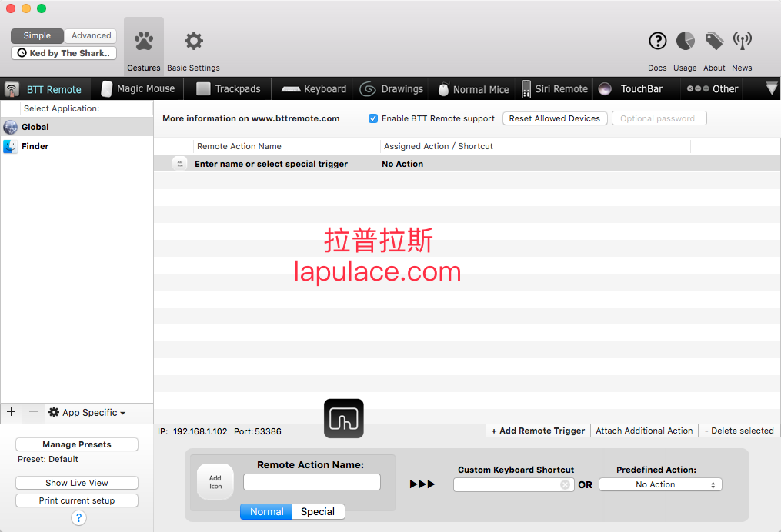Click the 'No Action' cell in the table
The height and width of the screenshot is (532, 781).
click(402, 164)
